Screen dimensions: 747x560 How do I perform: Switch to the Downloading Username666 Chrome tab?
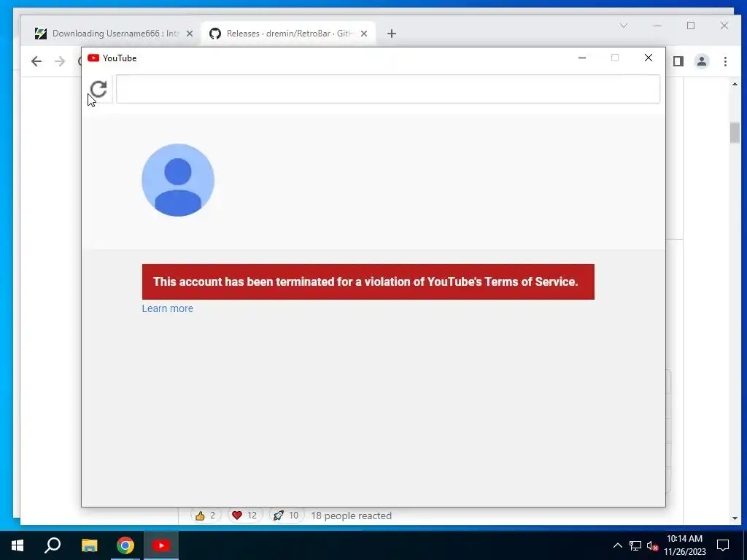coord(115,34)
